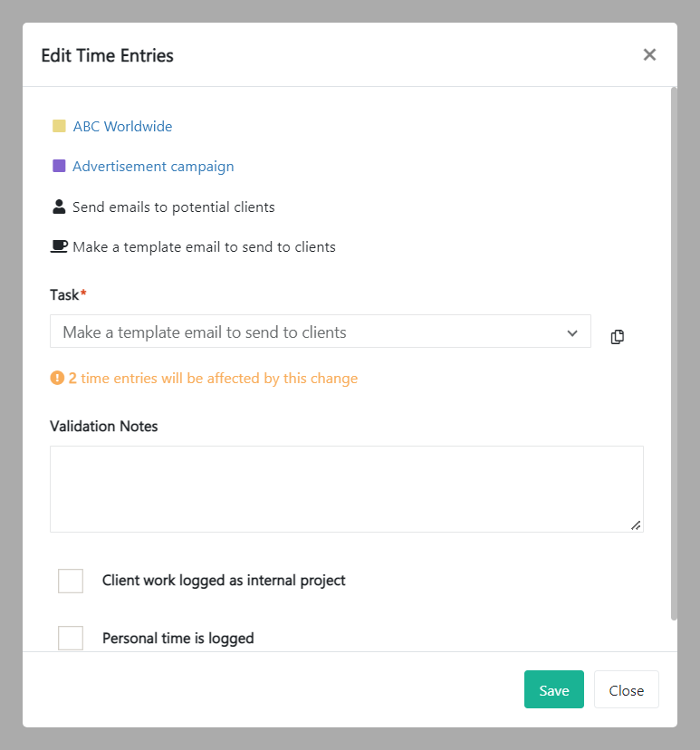Click the person icon before Send emails

click(x=59, y=207)
